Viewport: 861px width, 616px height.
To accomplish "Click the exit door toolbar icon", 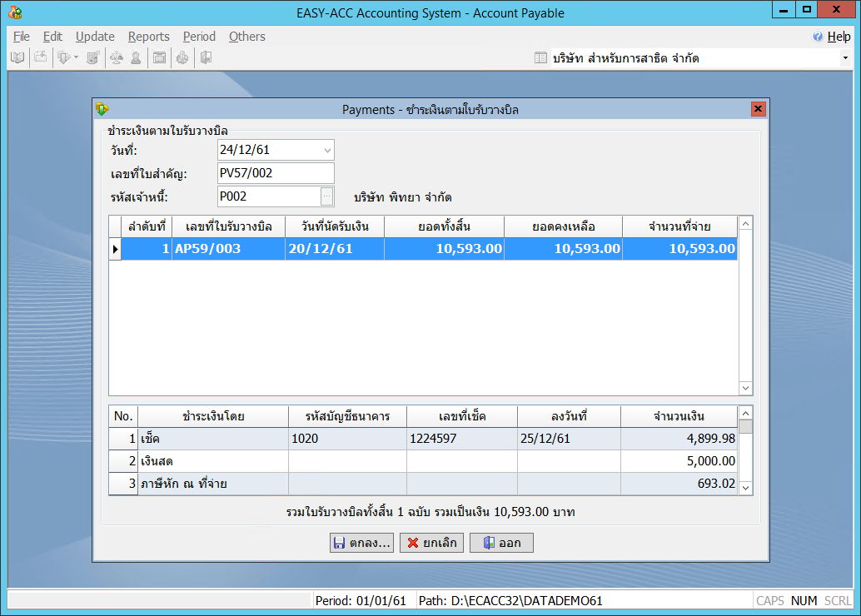I will 205,57.
